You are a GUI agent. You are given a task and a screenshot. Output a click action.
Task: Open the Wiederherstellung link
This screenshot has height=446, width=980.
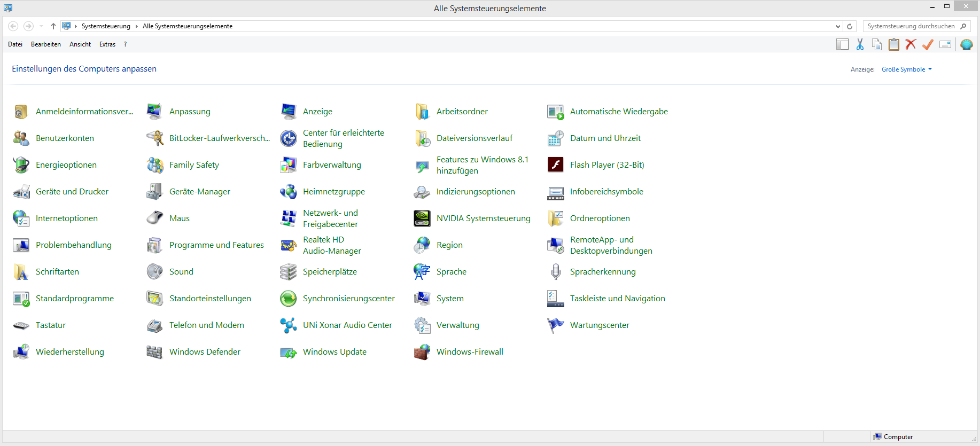click(x=70, y=352)
